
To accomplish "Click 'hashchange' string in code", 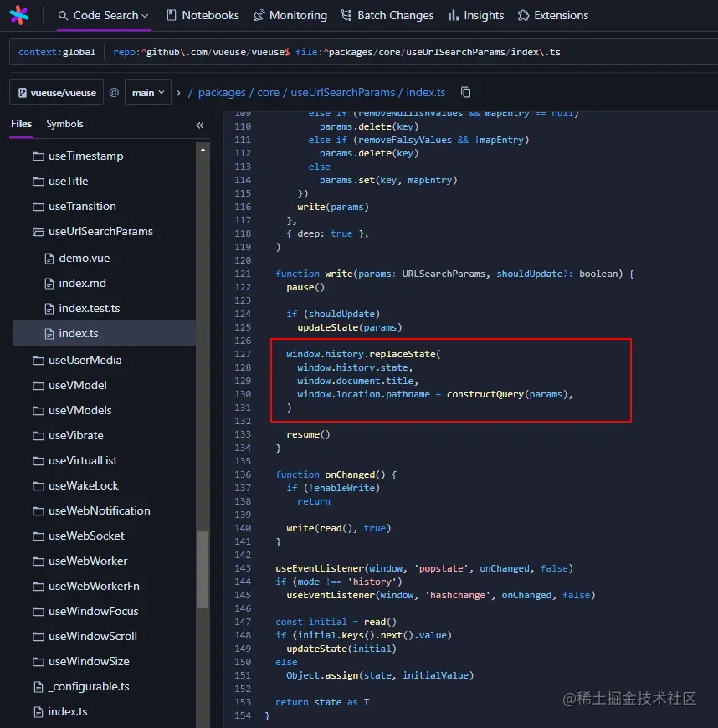I will pyautogui.click(x=458, y=595).
